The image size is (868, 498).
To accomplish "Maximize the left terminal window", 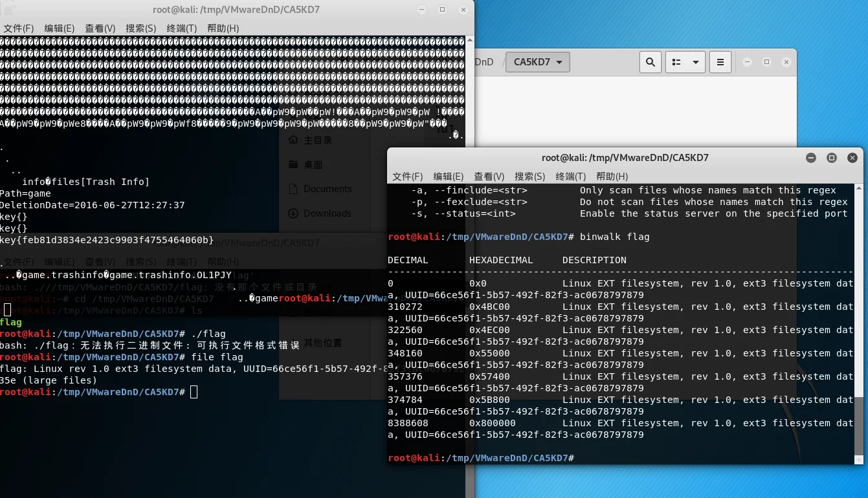I will click(443, 10).
